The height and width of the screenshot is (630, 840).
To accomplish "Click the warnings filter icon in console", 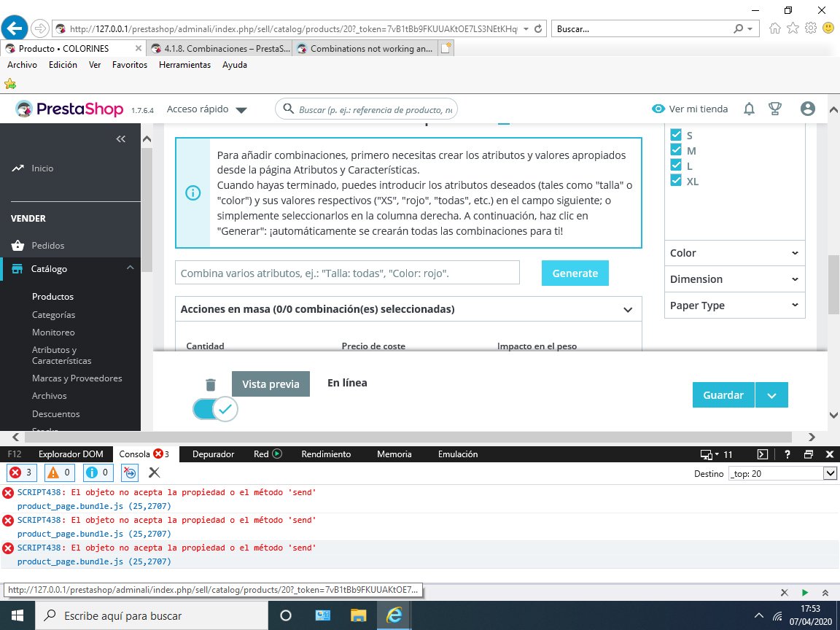I will pos(60,472).
